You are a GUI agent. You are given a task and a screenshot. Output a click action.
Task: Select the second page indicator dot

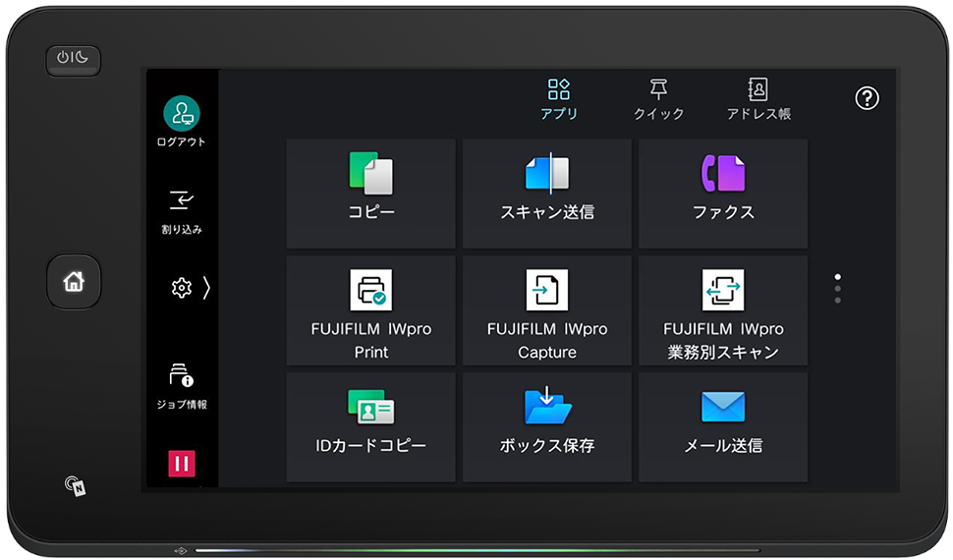coord(837,289)
